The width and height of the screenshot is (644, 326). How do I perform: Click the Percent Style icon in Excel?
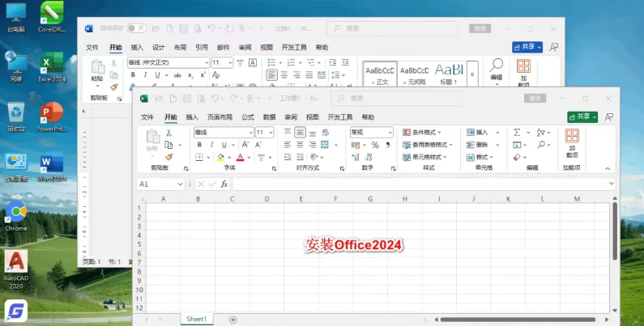pyautogui.click(x=375, y=145)
